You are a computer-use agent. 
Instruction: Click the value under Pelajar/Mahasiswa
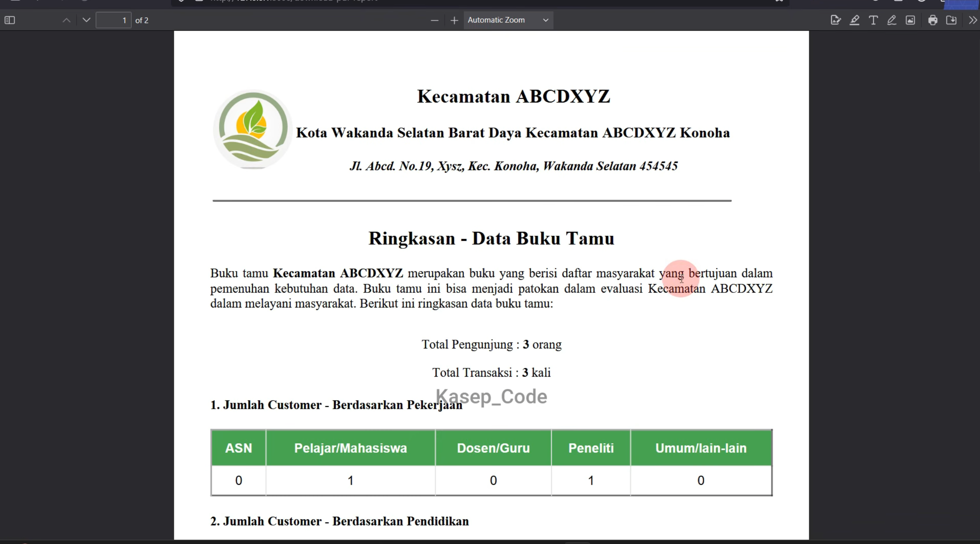click(x=350, y=480)
